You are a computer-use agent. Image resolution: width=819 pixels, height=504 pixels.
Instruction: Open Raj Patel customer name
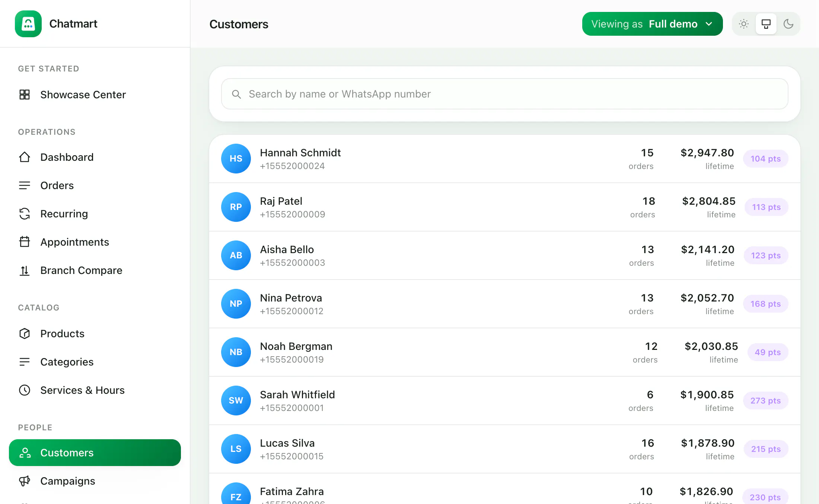[x=281, y=201]
